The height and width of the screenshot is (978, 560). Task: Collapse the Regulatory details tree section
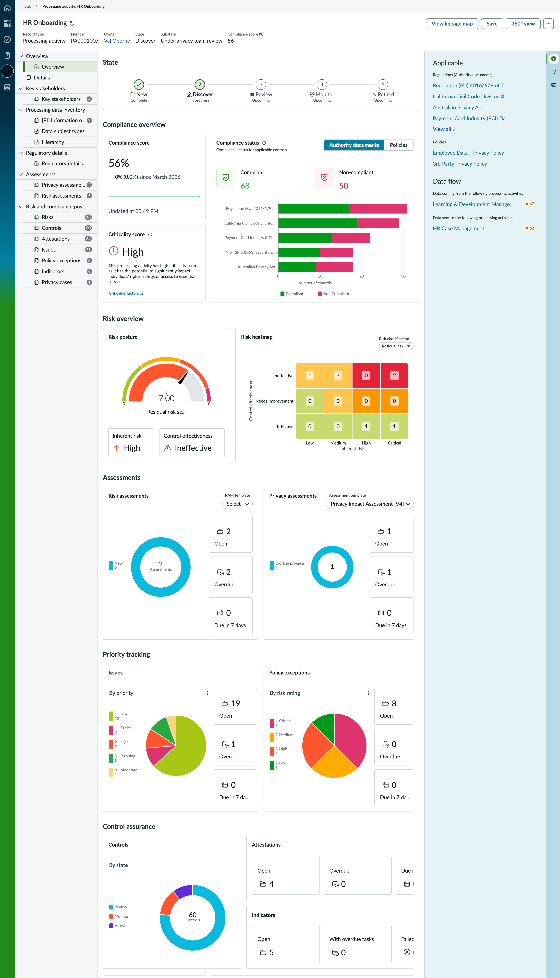click(21, 153)
